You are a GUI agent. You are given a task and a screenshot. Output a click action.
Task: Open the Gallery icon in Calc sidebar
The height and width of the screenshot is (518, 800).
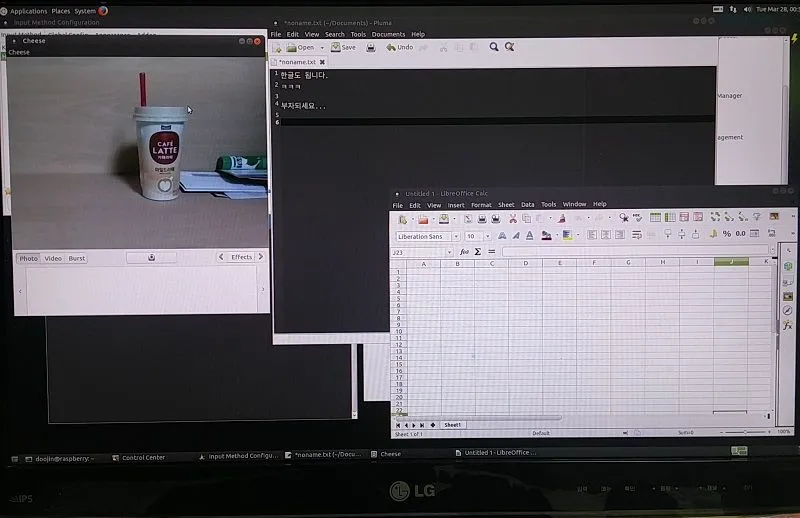788,297
